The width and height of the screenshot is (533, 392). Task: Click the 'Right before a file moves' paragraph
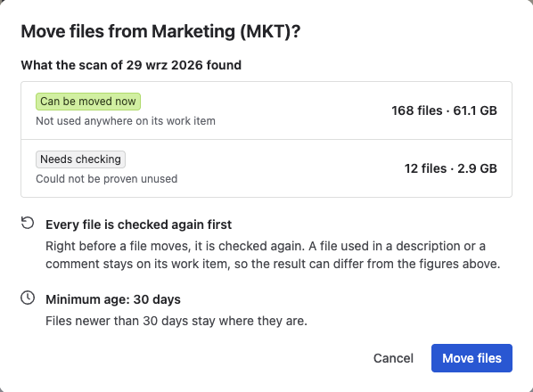[273, 255]
